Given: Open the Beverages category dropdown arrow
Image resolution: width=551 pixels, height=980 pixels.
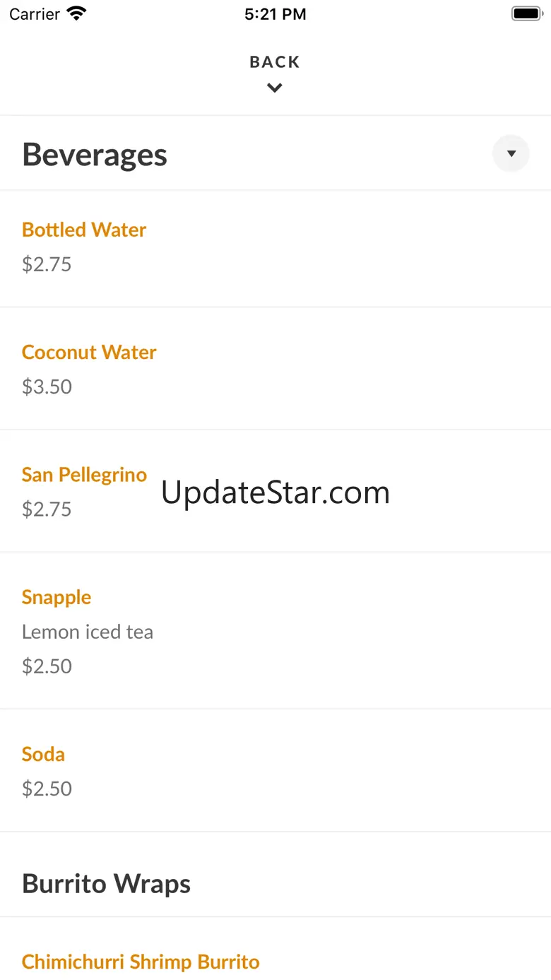Looking at the screenshot, I should point(511,153).
